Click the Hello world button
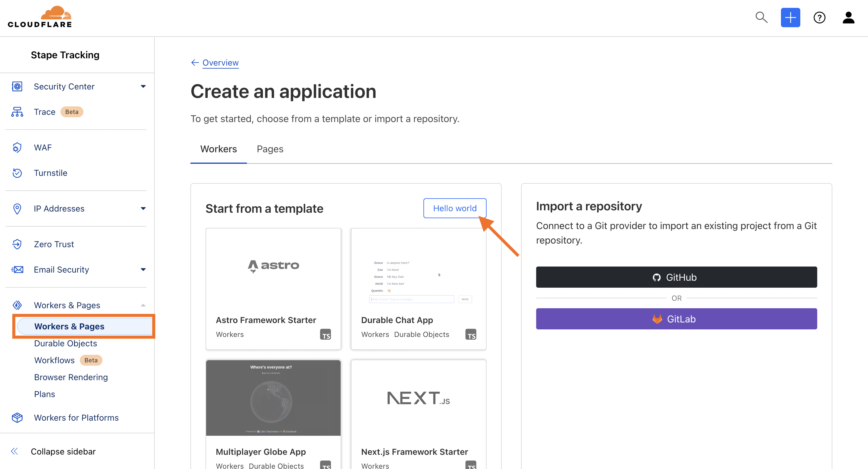Viewport: 868px width, 469px height. [x=455, y=208]
